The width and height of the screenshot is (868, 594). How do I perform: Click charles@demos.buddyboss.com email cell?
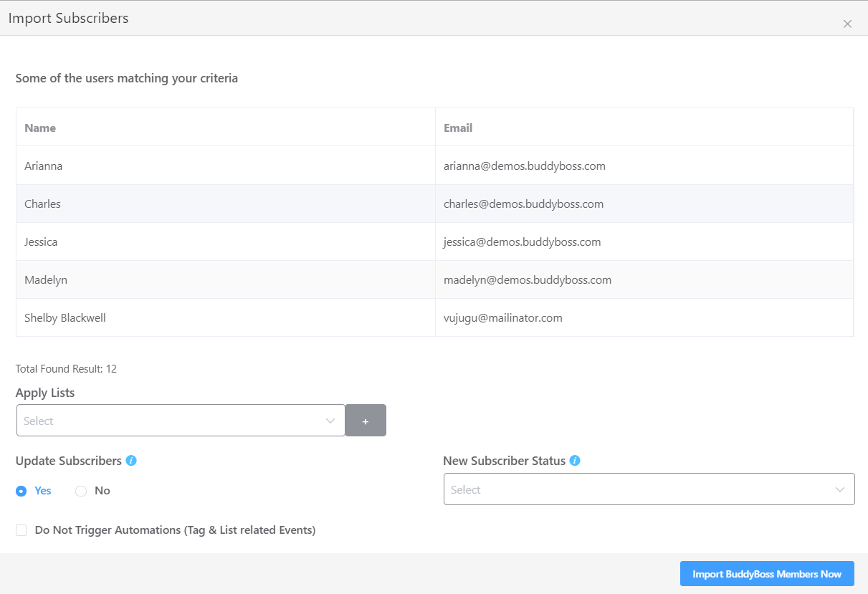523,203
